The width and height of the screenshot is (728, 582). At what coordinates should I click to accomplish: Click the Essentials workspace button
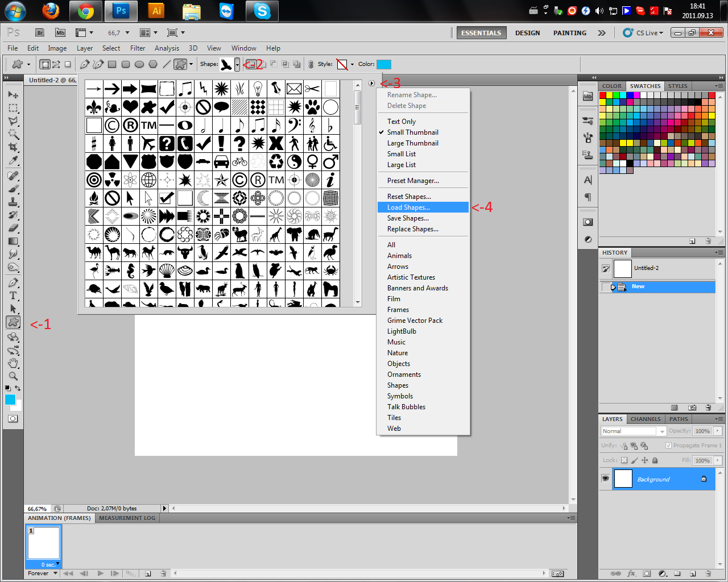click(481, 33)
